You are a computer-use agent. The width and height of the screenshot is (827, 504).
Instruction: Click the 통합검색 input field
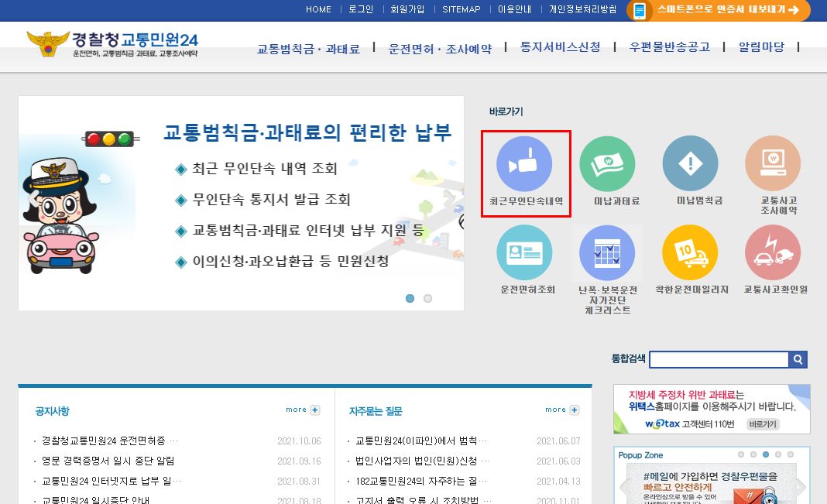tap(719, 359)
